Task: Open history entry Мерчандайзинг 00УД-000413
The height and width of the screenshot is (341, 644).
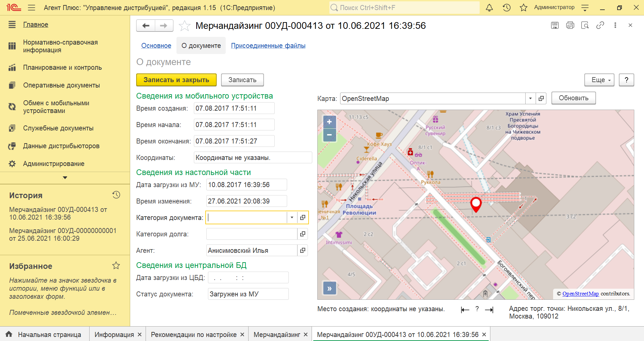Action: click(58, 213)
